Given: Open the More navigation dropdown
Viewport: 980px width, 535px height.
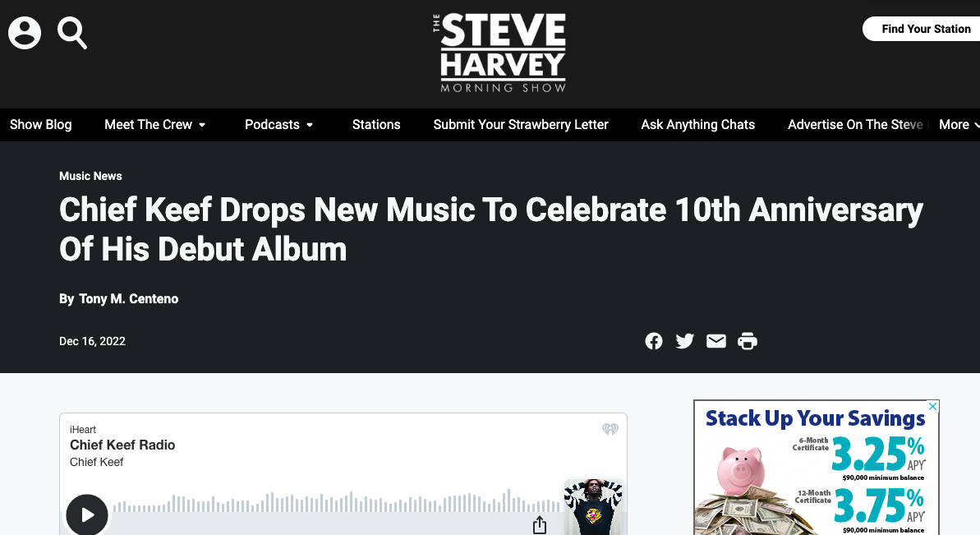Looking at the screenshot, I should (x=959, y=125).
